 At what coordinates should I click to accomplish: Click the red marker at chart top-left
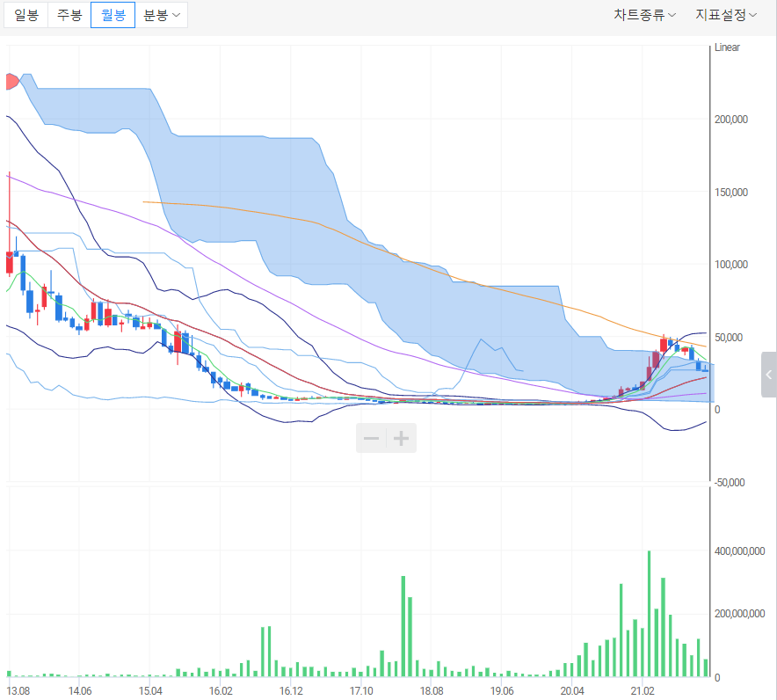[x=12, y=81]
